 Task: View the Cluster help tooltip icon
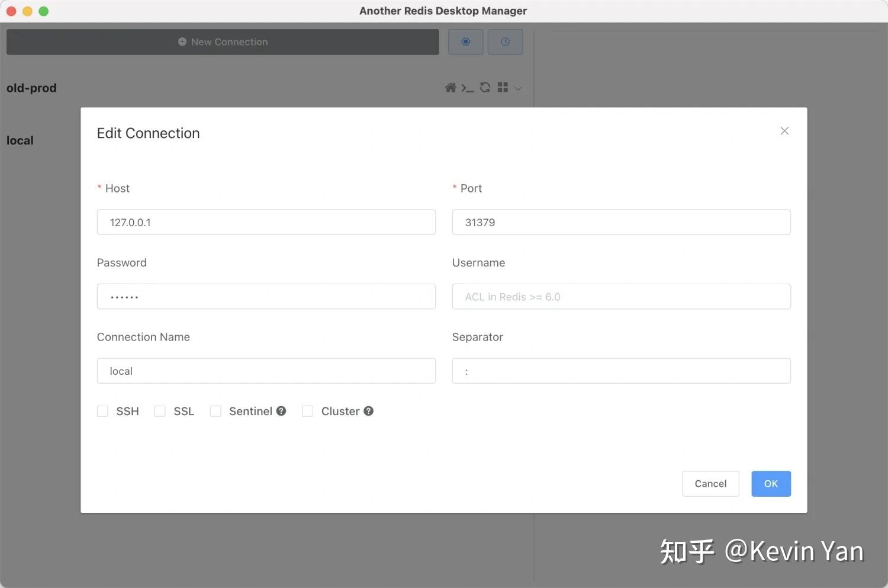(x=368, y=410)
